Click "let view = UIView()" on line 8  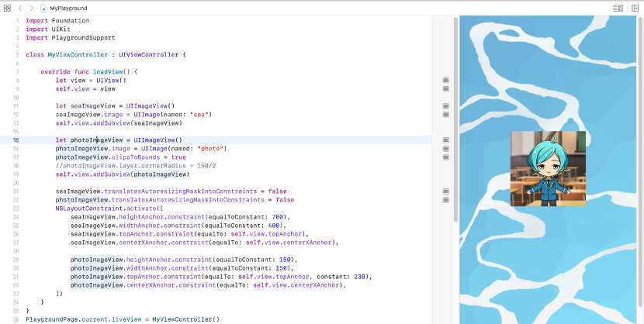[x=91, y=81]
